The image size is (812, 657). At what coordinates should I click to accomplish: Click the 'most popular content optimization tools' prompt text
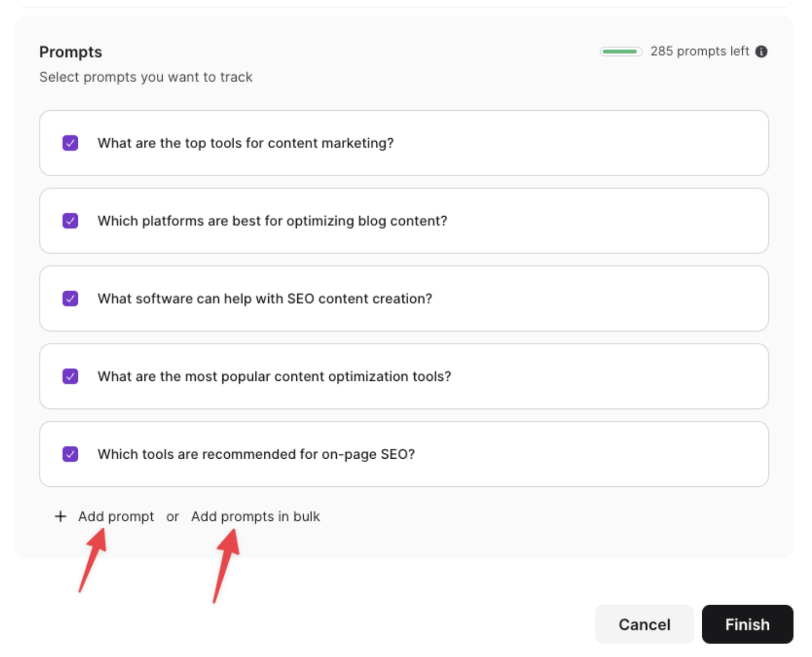pyautogui.click(x=274, y=377)
